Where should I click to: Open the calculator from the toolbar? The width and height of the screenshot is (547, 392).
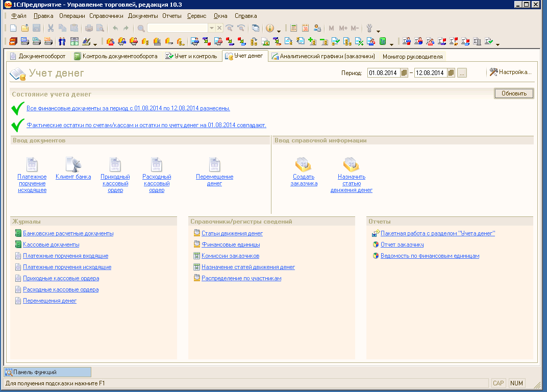point(293,28)
